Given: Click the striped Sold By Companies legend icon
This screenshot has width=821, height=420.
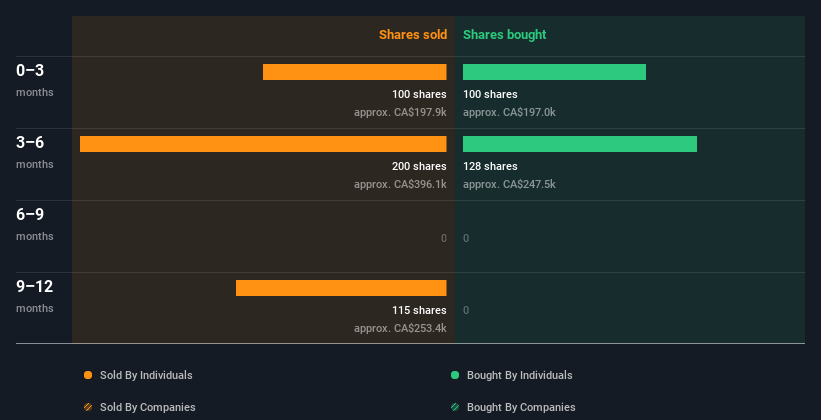Looking at the screenshot, I should pos(88,407).
